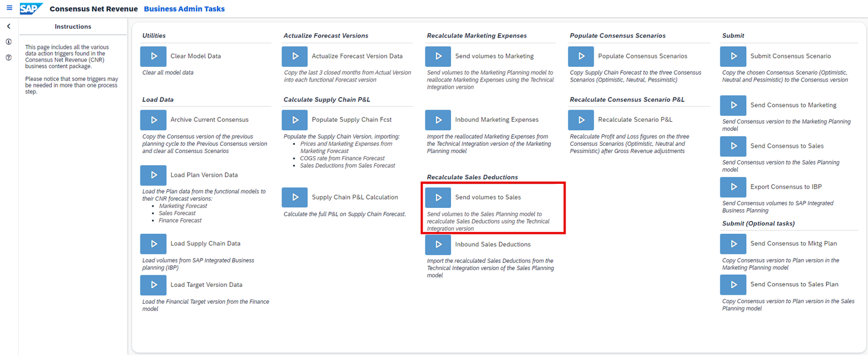Click the Utilities section heading

154,36
